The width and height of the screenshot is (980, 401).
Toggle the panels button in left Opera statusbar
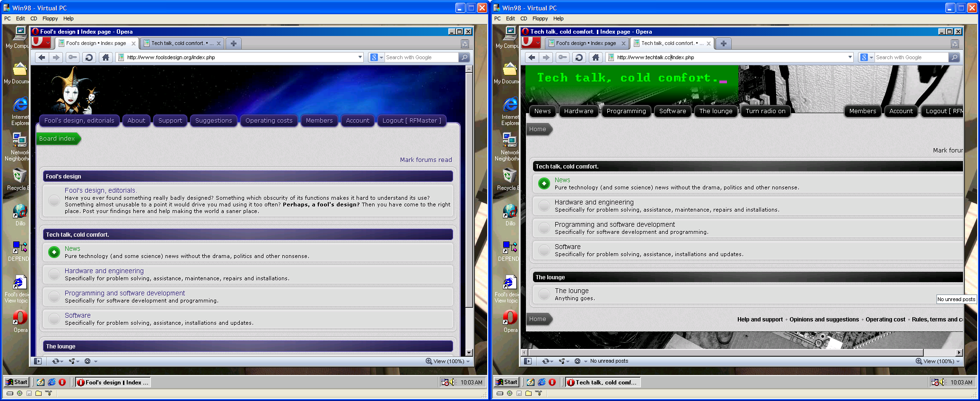tap(38, 361)
